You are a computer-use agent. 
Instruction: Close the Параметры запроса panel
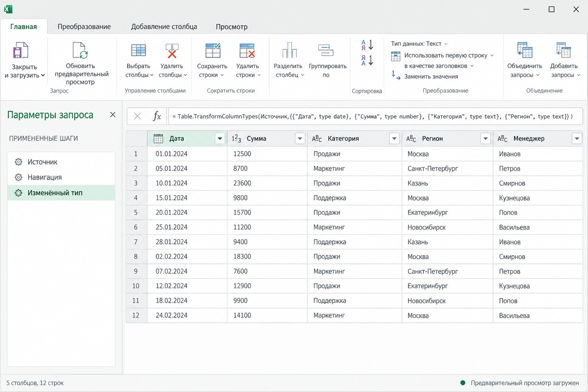pos(113,115)
